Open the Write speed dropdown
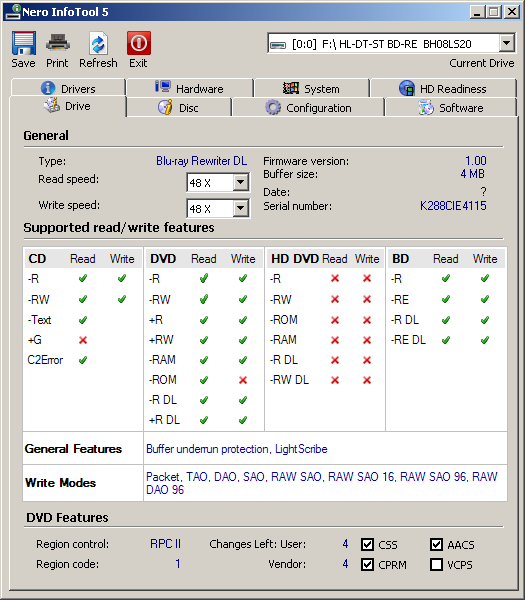The width and height of the screenshot is (525, 600). (241, 209)
